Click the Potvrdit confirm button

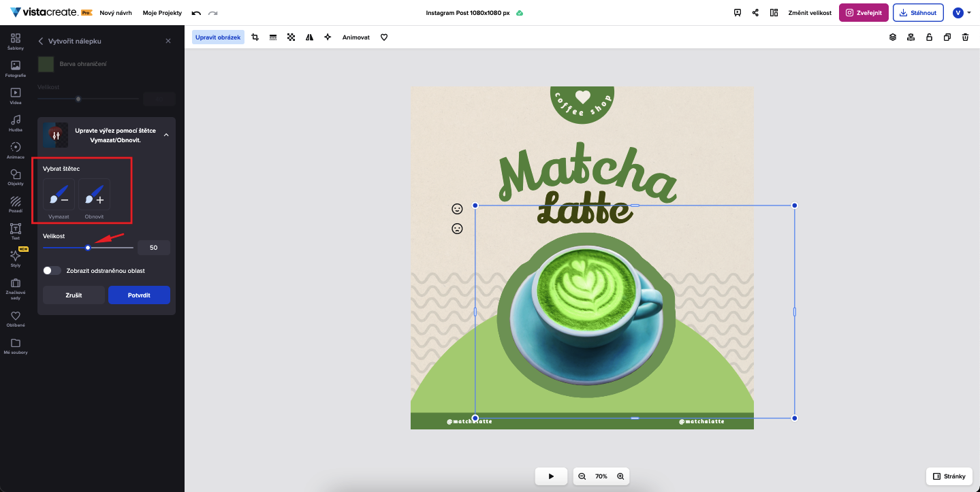139,295
